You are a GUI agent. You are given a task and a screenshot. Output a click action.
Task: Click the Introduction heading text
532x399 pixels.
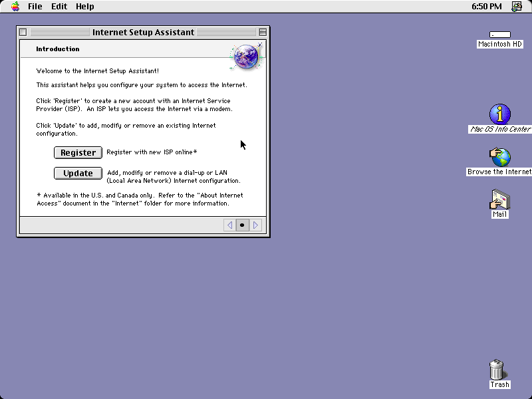(x=58, y=49)
